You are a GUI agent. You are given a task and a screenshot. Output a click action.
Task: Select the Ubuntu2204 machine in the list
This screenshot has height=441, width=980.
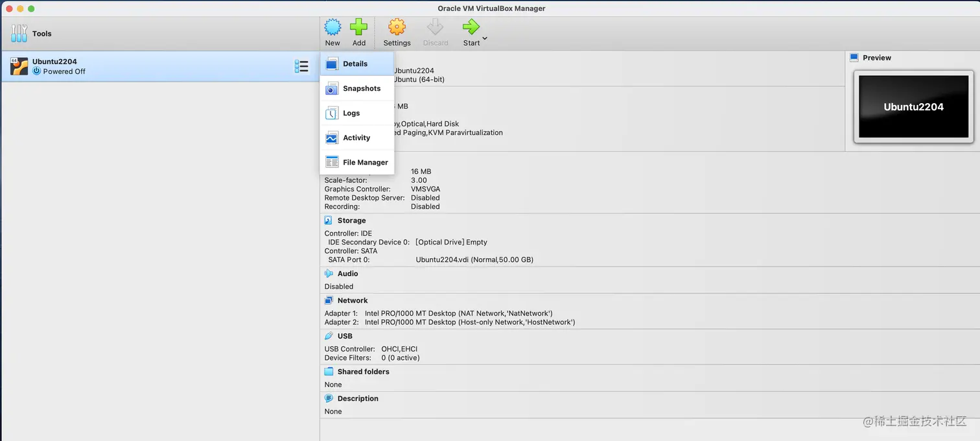[x=160, y=66]
